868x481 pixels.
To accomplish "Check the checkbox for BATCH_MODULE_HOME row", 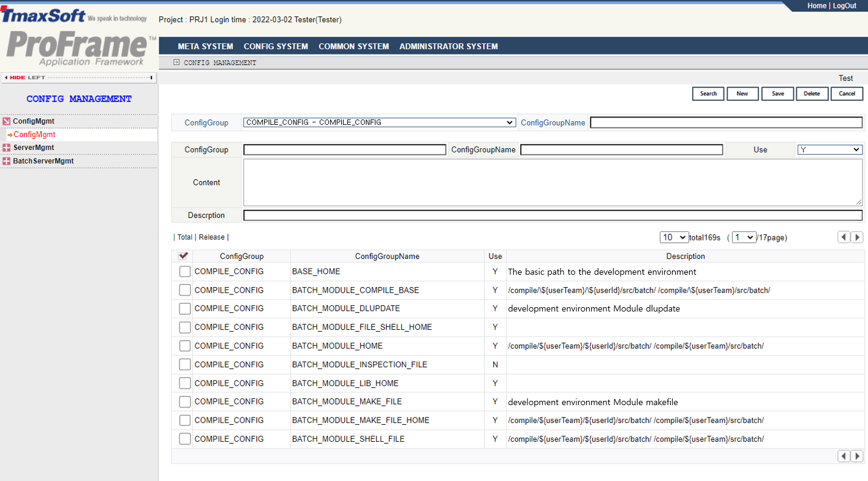I will [184, 346].
